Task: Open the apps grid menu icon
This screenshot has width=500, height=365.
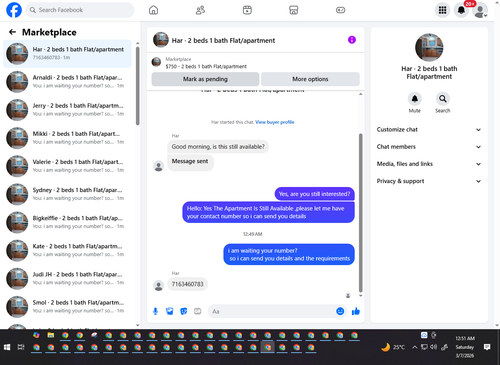Action: (x=442, y=10)
